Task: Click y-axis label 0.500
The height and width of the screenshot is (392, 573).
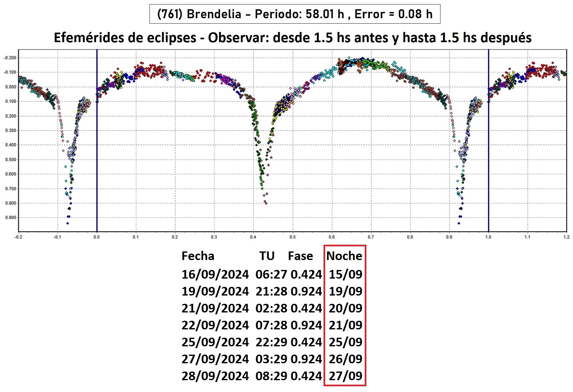Action: (x=11, y=159)
